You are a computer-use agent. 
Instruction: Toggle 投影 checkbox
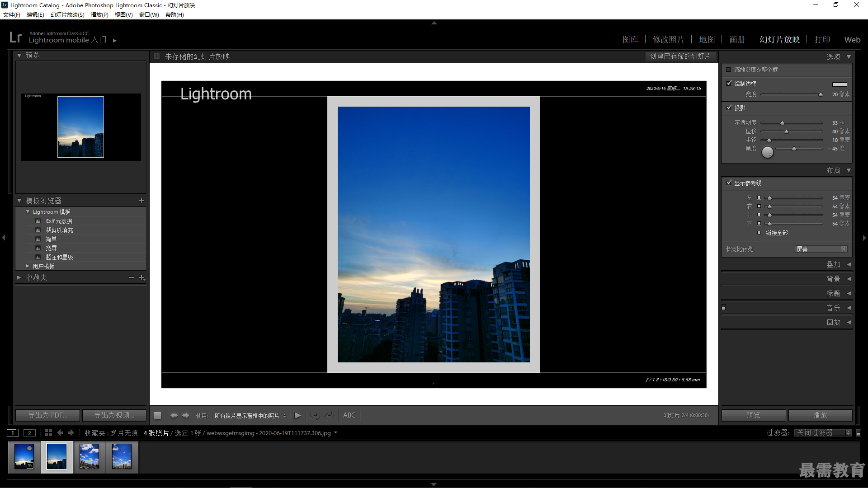729,108
